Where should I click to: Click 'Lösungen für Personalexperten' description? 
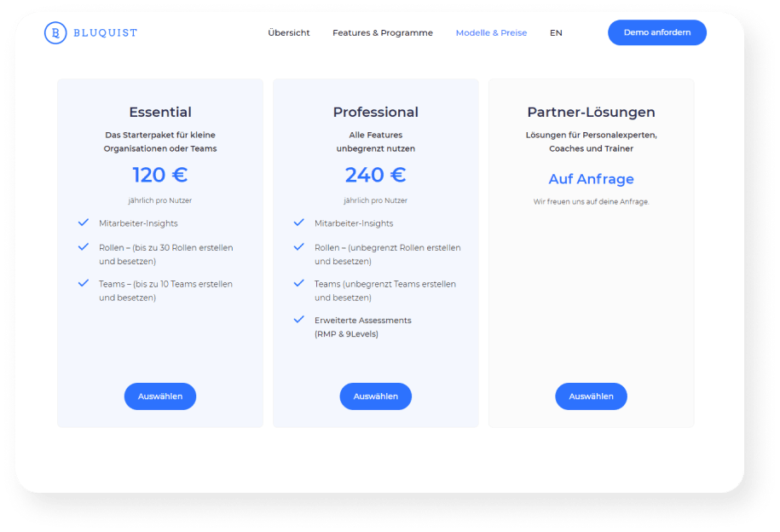[x=591, y=142]
